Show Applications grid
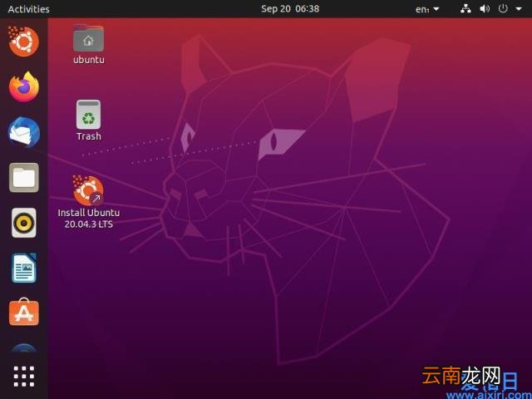Image resolution: width=532 pixels, height=399 pixels. point(24,377)
